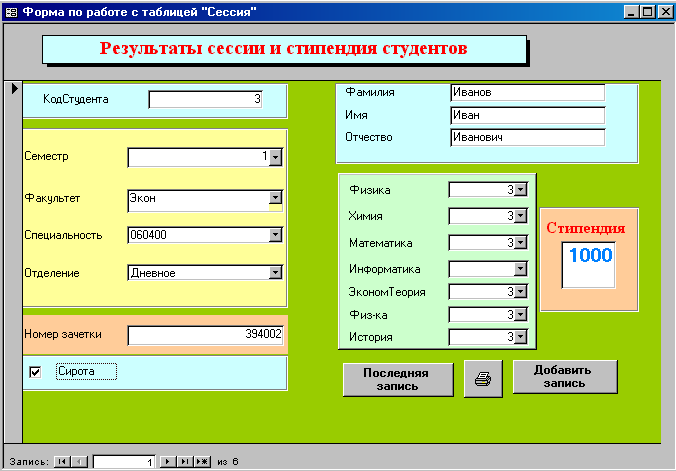The image size is (676, 471).
Task: Minimize the Форма по работе window
Action: coord(631,12)
